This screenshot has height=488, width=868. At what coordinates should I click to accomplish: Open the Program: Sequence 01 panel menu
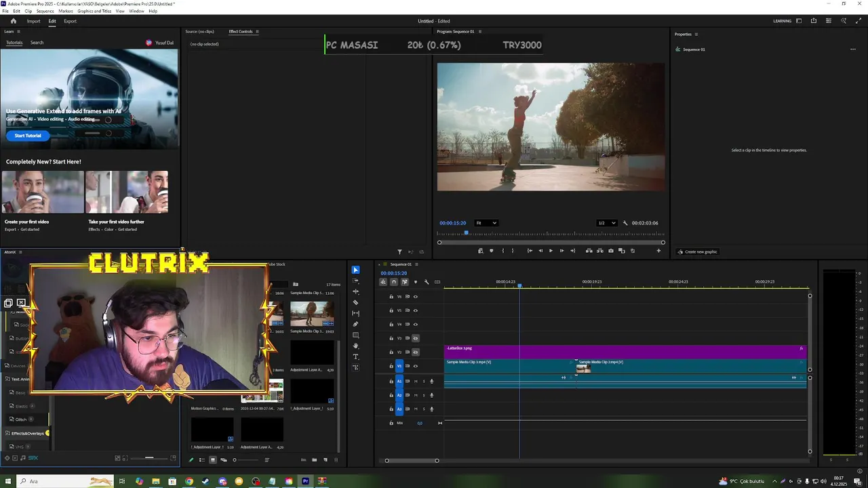click(479, 32)
